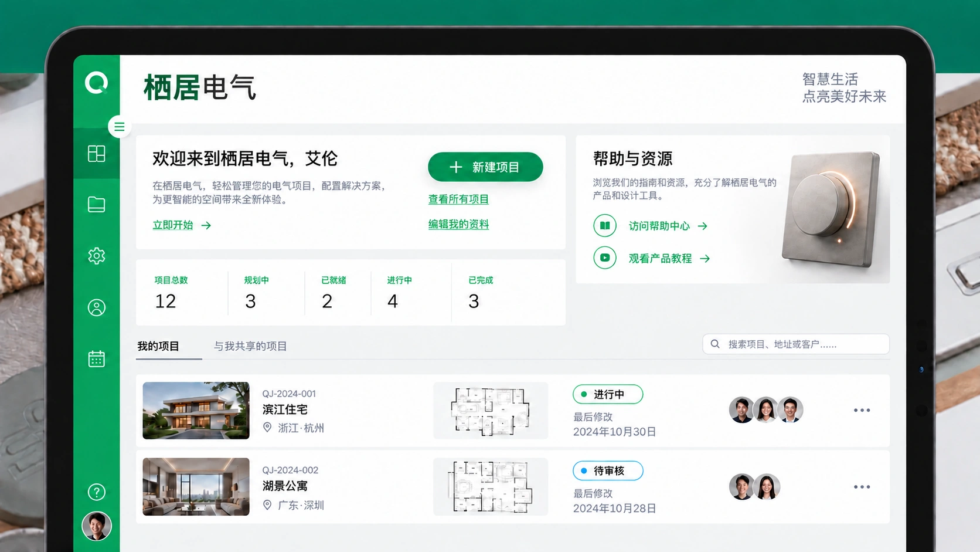This screenshot has height=552, width=980.
Task: Select the 项目总数 12 statistic
Action: pyautogui.click(x=171, y=293)
